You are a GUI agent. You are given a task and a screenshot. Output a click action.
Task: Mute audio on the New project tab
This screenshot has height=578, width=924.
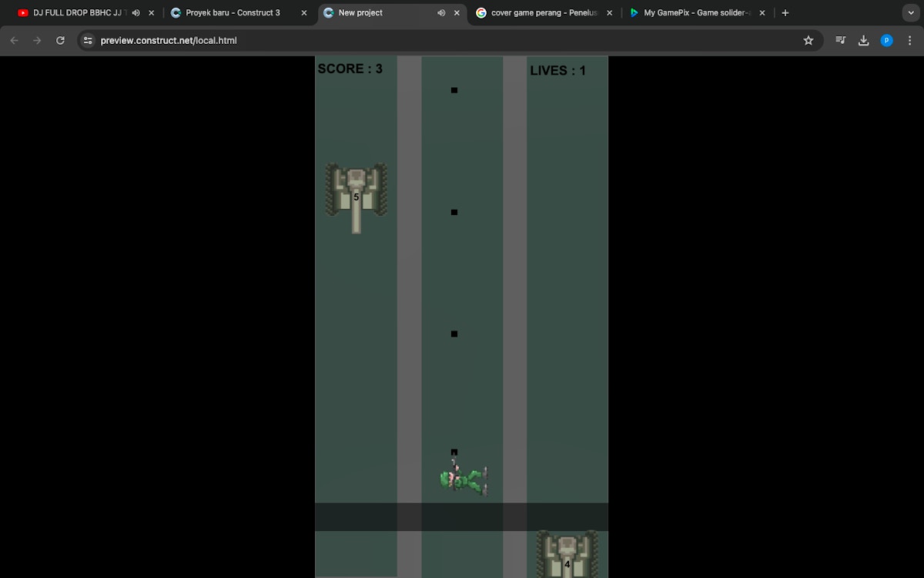441,13
